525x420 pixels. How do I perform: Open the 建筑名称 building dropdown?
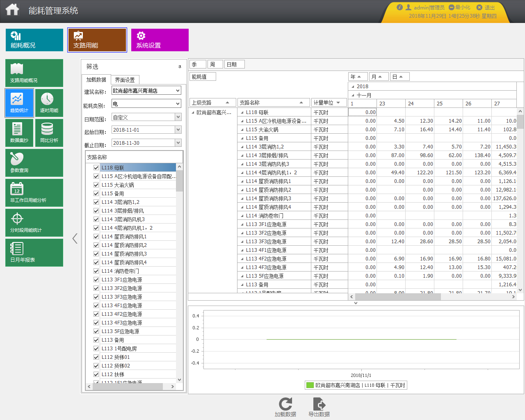pyautogui.click(x=178, y=91)
